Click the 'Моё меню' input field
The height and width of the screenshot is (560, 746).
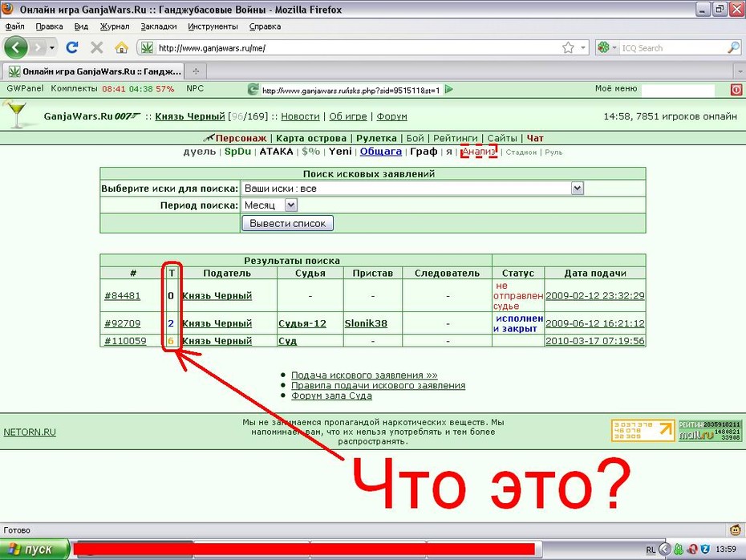click(678, 89)
